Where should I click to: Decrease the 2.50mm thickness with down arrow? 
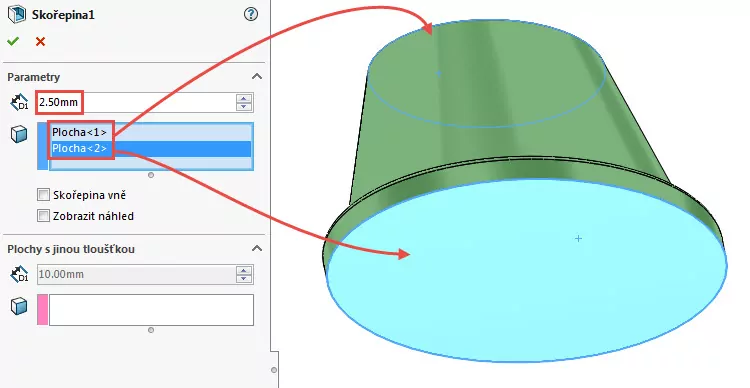click(x=244, y=107)
